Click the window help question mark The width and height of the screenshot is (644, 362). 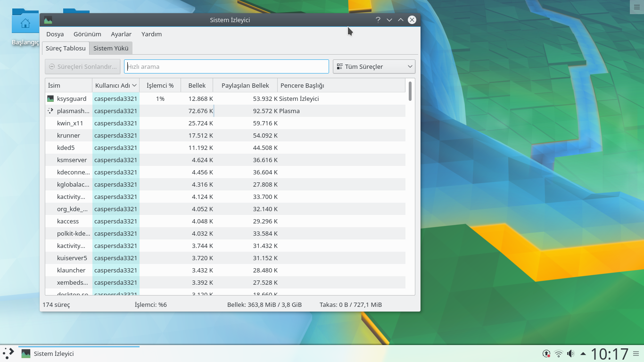(x=378, y=20)
